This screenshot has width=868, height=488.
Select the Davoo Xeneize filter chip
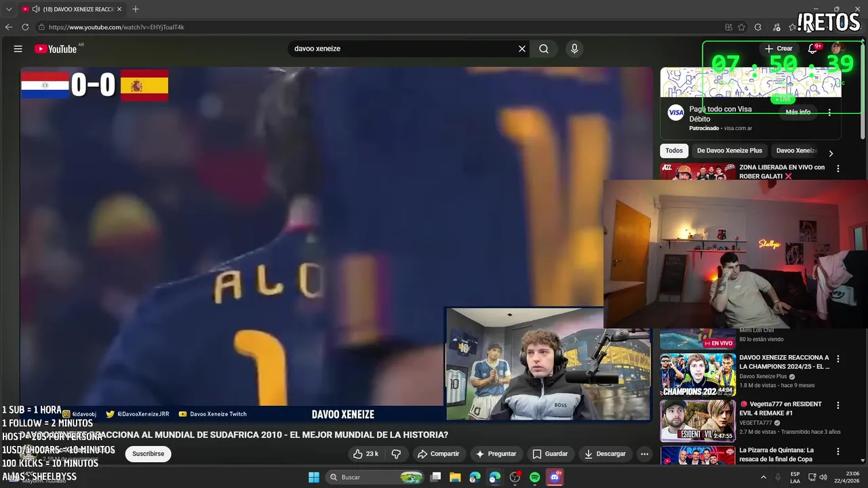pos(796,150)
